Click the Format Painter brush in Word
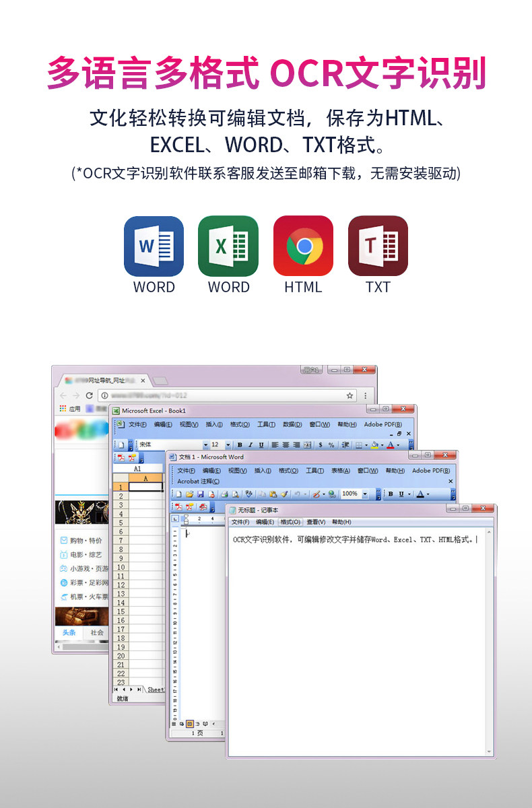 (x=285, y=494)
